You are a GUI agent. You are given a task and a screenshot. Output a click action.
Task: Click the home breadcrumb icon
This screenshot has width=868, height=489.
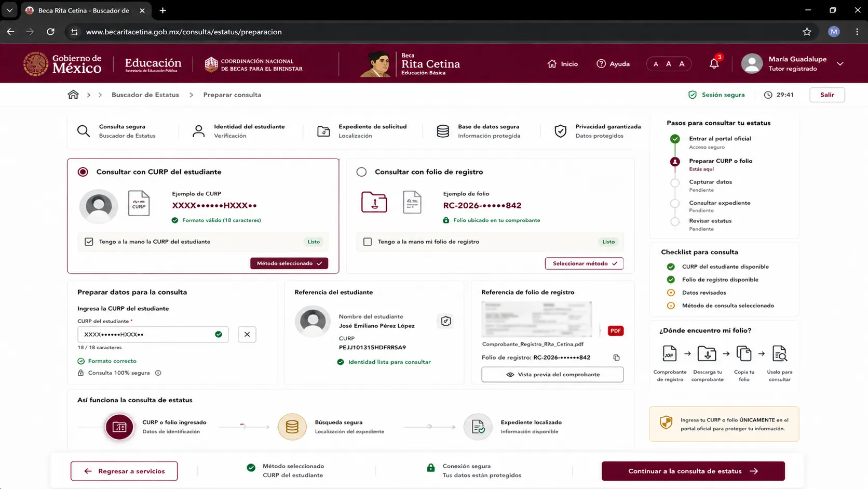[x=73, y=95]
